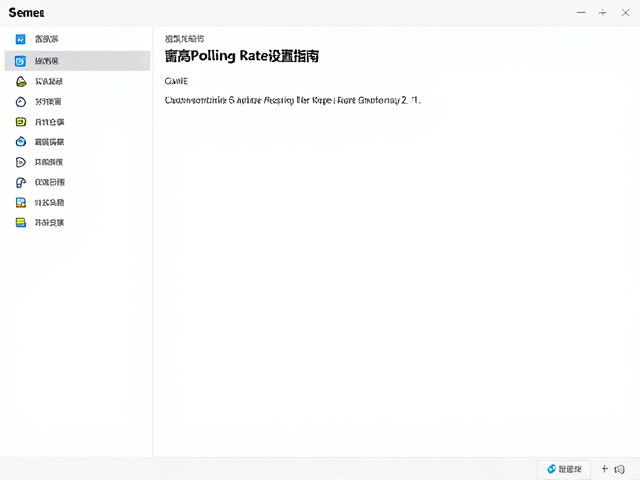
Task: Open the sidebar item with green rectangular chat icon
Action: click(x=77, y=122)
